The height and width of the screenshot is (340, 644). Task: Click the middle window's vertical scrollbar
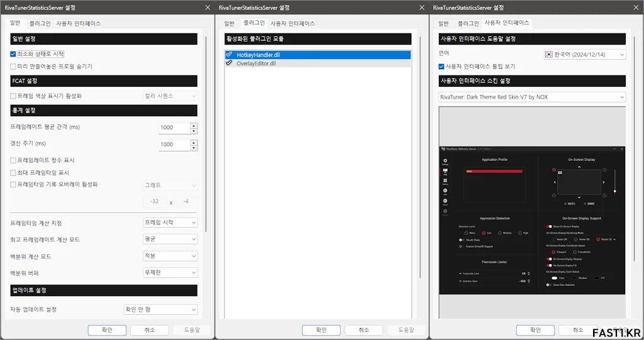coord(419,157)
